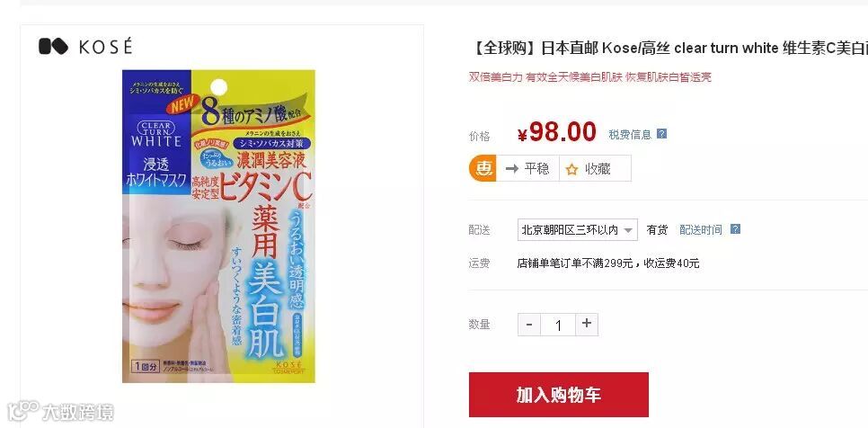Click the ¥98.00 price
This screenshot has height=428, width=868.
click(x=557, y=133)
